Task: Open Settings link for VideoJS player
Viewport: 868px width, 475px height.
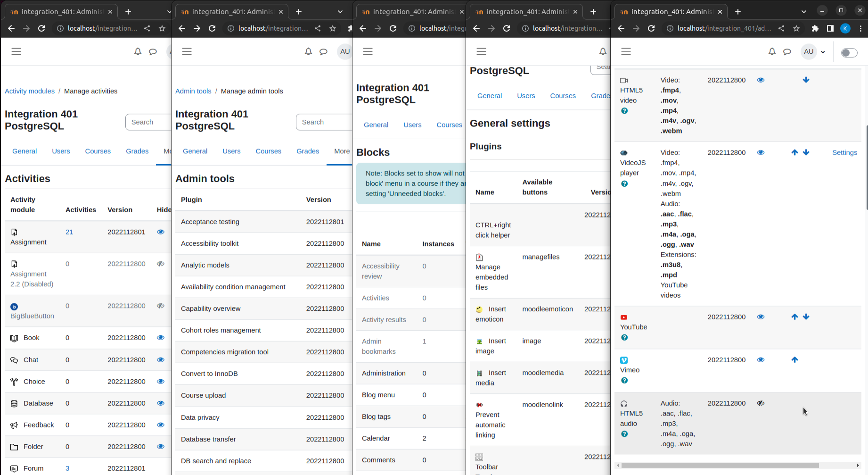Action: point(844,152)
